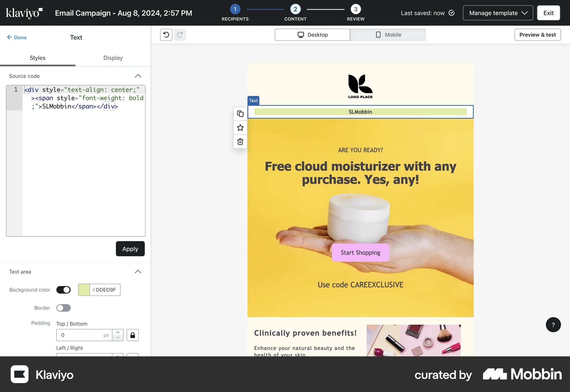Viewport: 570px width, 392px height.
Task: Delete the selected text block
Action: tap(240, 142)
